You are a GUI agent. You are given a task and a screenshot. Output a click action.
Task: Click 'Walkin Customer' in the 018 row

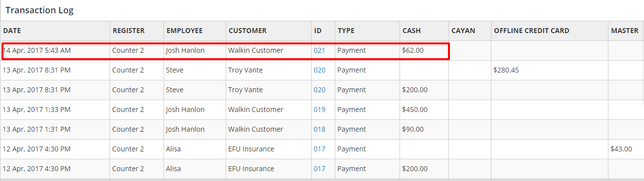point(256,129)
